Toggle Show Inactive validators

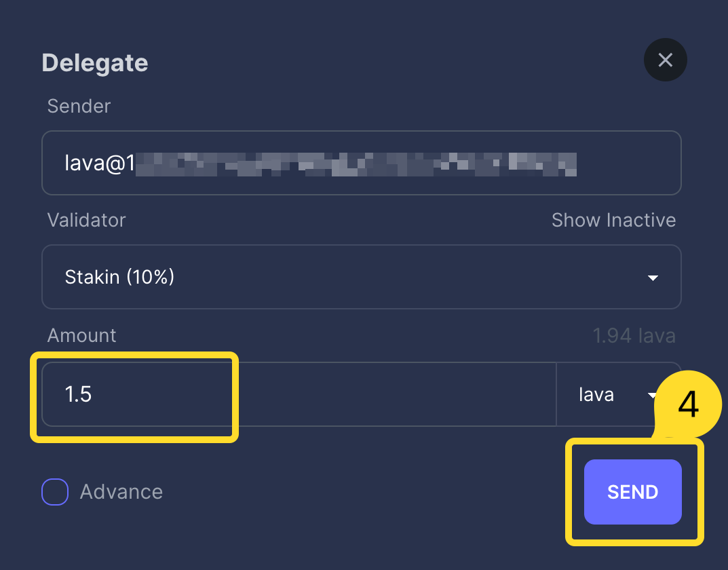(613, 220)
